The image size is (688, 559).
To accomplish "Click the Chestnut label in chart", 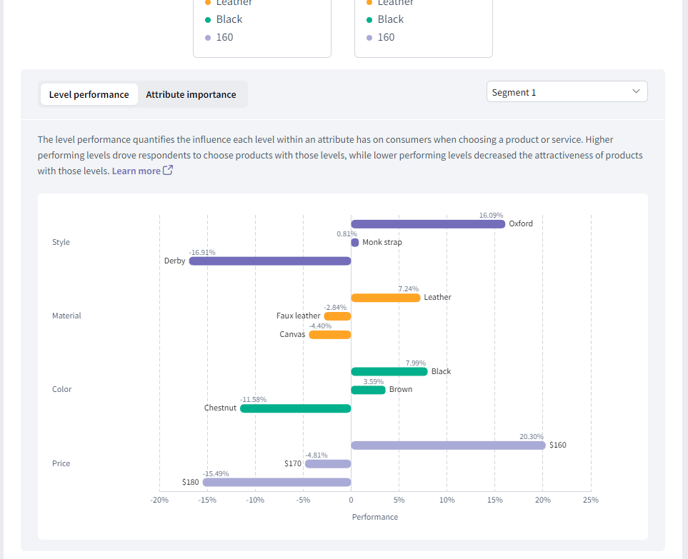I will (x=220, y=408).
